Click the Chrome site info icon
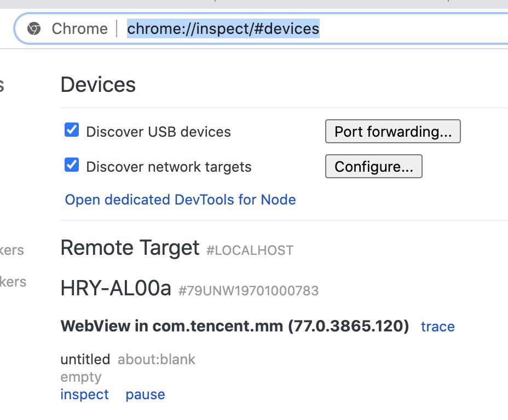Image resolution: width=508 pixels, height=420 pixels. pos(34,28)
